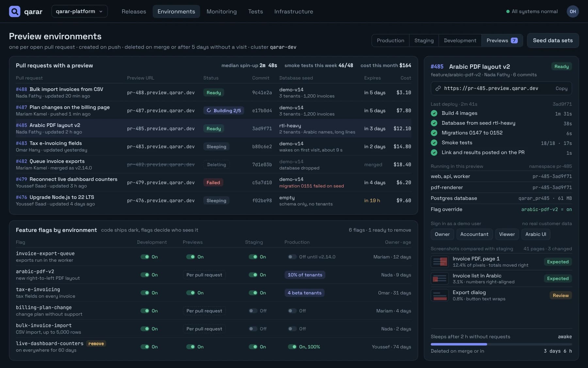Open the pr-487.preview.qarar.dev URL
The width and height of the screenshot is (588, 368).
click(161, 111)
